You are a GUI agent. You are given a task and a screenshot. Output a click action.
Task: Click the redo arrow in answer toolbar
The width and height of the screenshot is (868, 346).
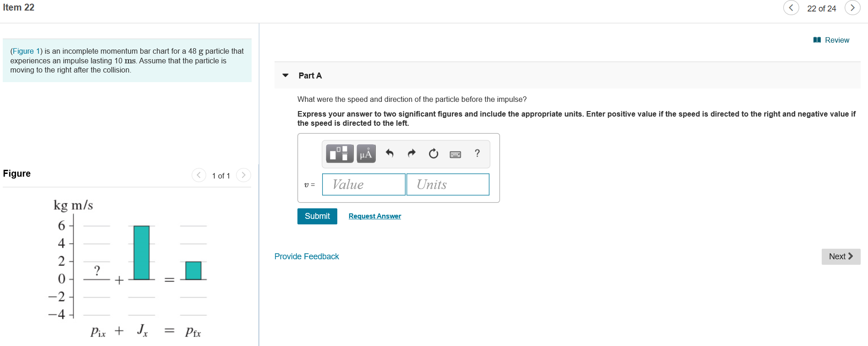412,153
